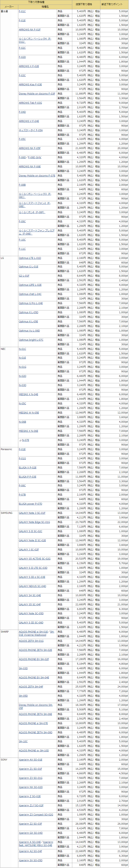Open the ELUGA P P-03E link
Image resolution: width=129 pixels, height=868 pixels.
(28, 477)
